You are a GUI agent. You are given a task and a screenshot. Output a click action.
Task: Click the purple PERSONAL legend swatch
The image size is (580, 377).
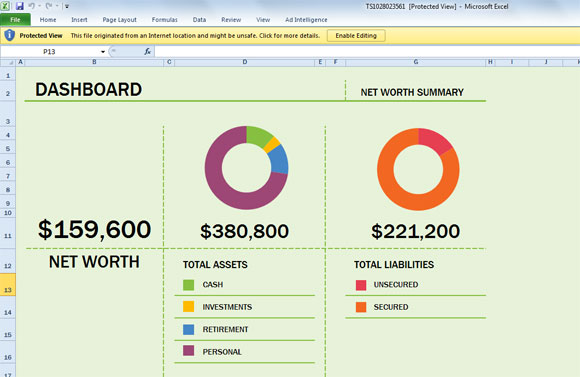click(188, 350)
